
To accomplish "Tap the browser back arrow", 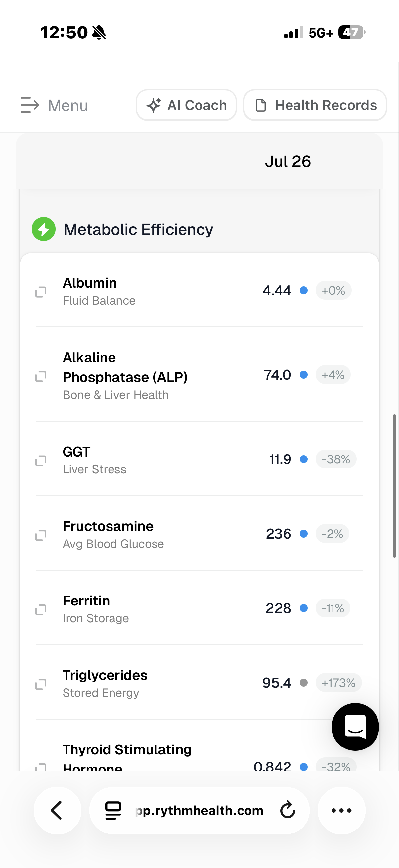I will click(57, 810).
